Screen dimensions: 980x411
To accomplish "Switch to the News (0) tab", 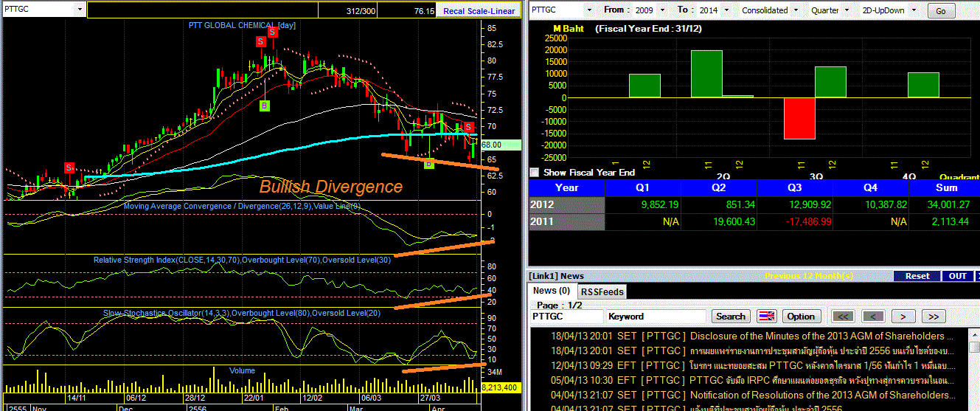I will tap(552, 291).
